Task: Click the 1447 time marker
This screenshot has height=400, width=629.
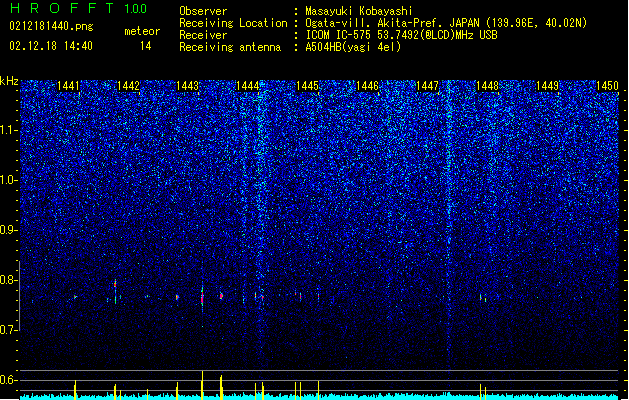Action: click(x=428, y=86)
